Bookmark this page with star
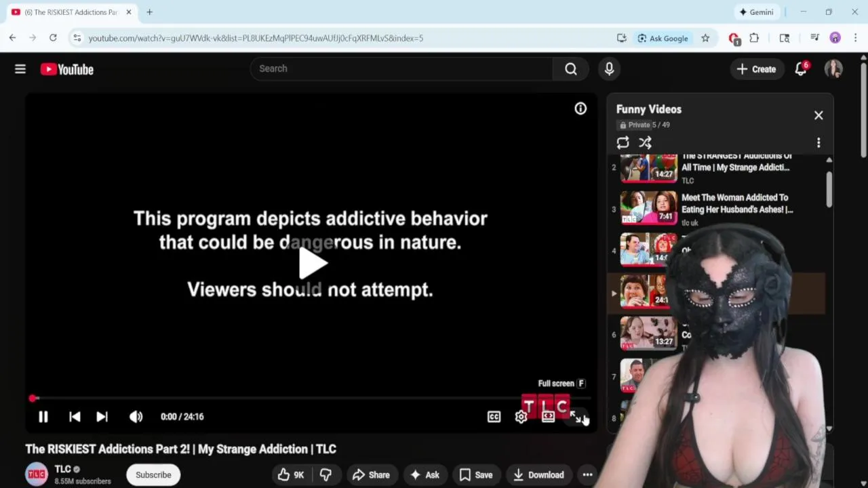This screenshot has width=868, height=488. 705,38
